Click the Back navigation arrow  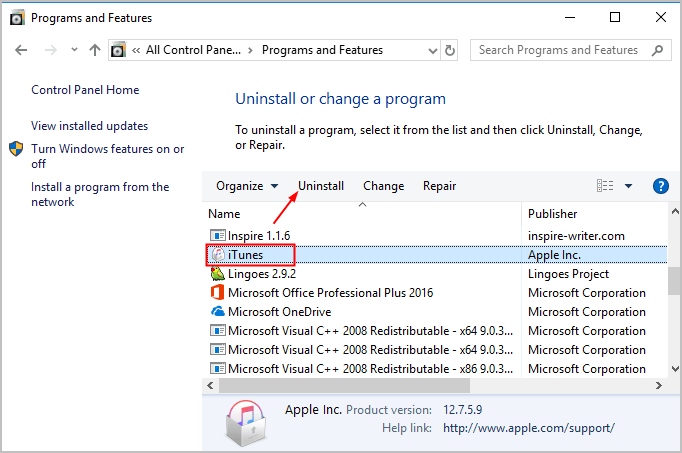[x=21, y=50]
